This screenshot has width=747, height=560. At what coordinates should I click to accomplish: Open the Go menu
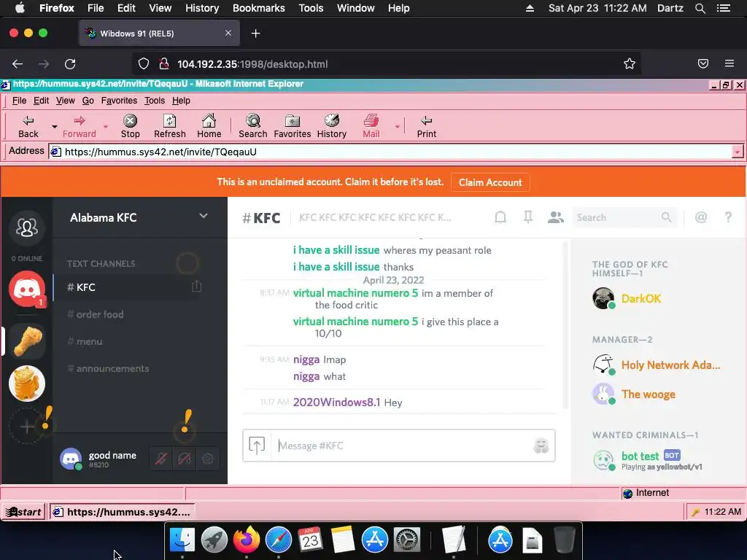click(88, 101)
